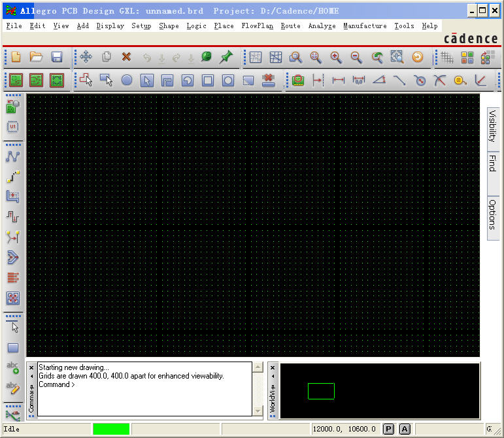The height and width of the screenshot is (438, 504).
Task: Click the green status indicator in status bar
Action: coord(111,429)
